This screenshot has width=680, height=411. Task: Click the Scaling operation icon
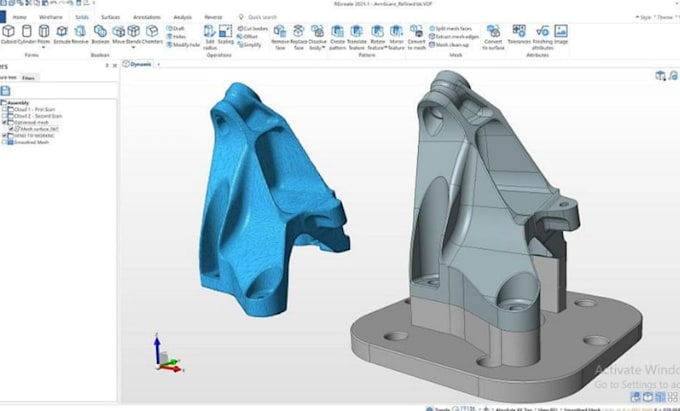point(226,34)
